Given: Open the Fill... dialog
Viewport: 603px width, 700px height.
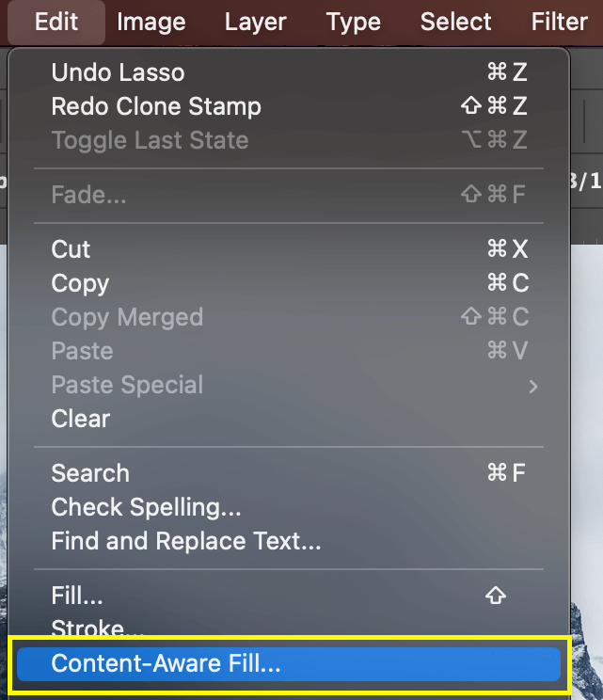Looking at the screenshot, I should pyautogui.click(x=289, y=595).
